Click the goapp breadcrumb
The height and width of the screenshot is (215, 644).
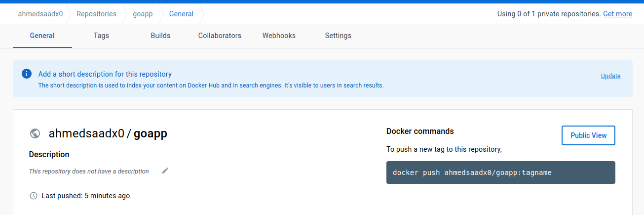[x=143, y=14]
